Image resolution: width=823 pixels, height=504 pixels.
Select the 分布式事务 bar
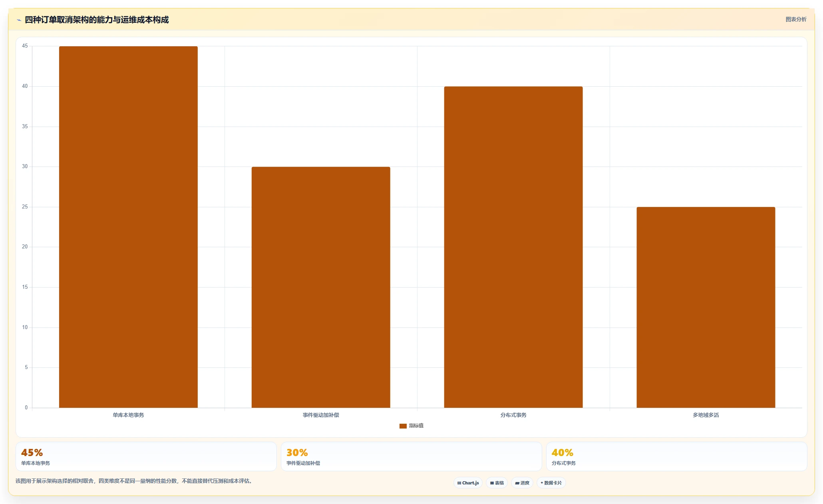(x=513, y=247)
